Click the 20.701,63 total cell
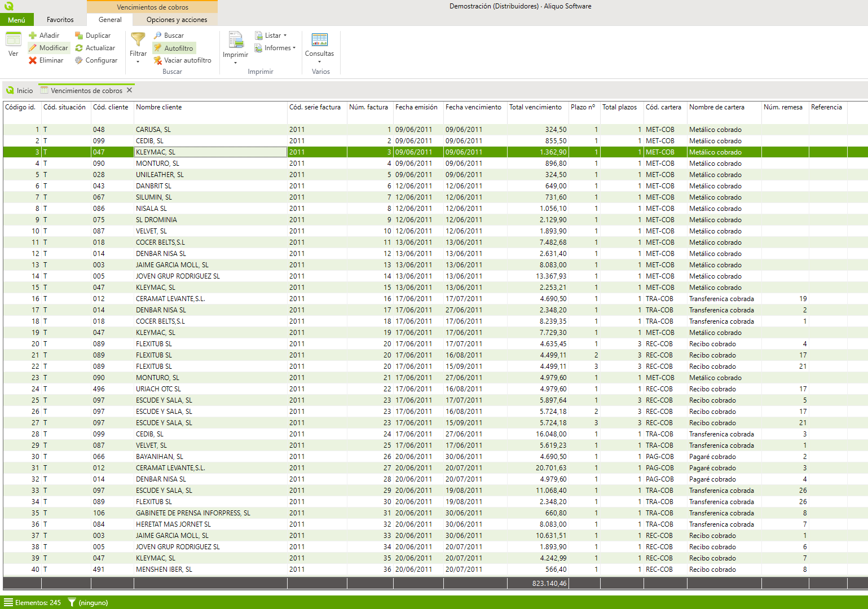This screenshot has width=868, height=609. tap(538, 468)
